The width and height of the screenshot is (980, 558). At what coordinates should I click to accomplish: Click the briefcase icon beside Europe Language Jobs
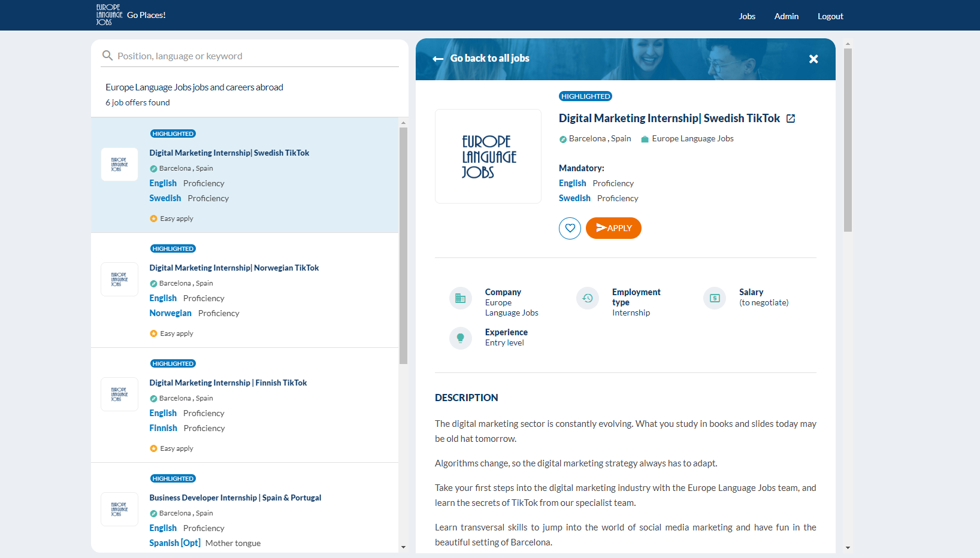(645, 139)
